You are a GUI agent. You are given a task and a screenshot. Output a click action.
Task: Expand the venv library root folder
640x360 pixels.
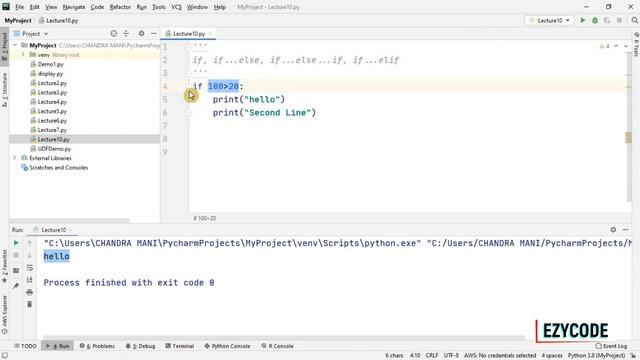[x=23, y=55]
